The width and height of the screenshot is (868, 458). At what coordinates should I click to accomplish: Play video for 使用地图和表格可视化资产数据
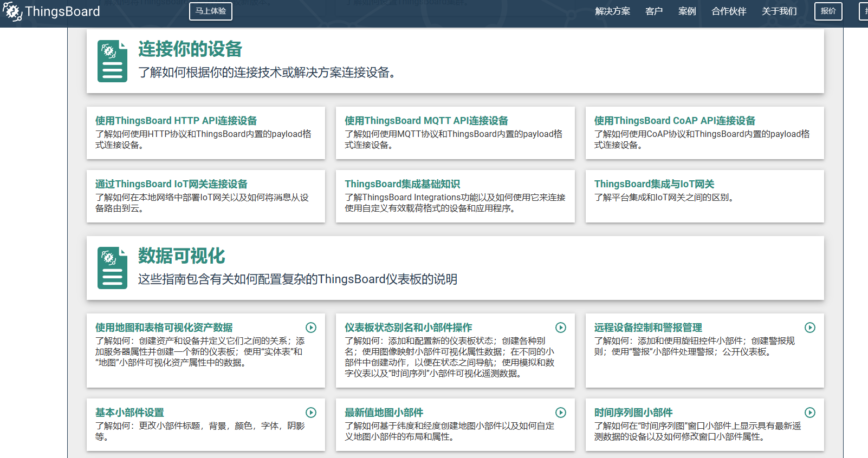[x=311, y=328]
